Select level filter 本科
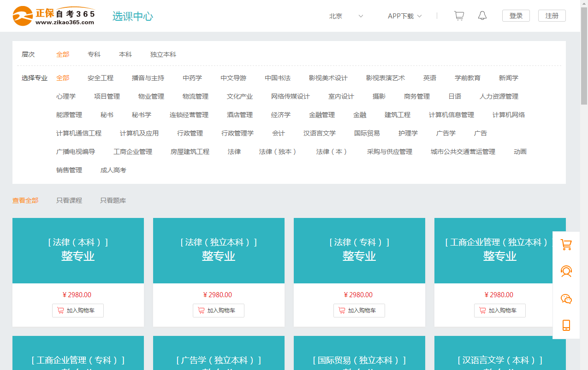The height and width of the screenshot is (370, 588). (x=125, y=54)
